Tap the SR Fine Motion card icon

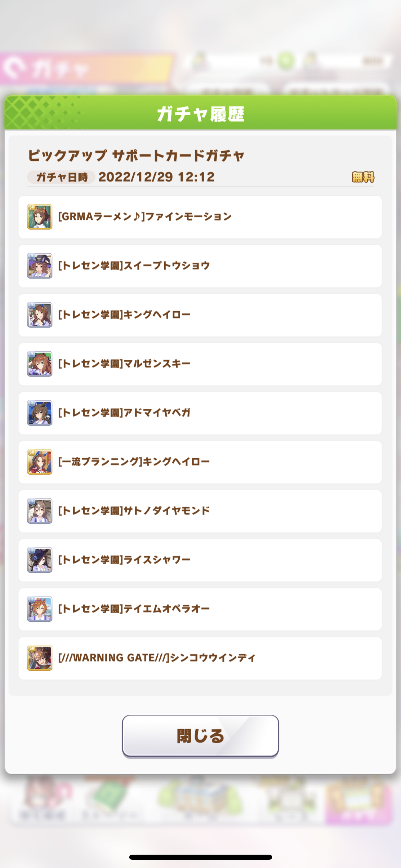(x=40, y=217)
